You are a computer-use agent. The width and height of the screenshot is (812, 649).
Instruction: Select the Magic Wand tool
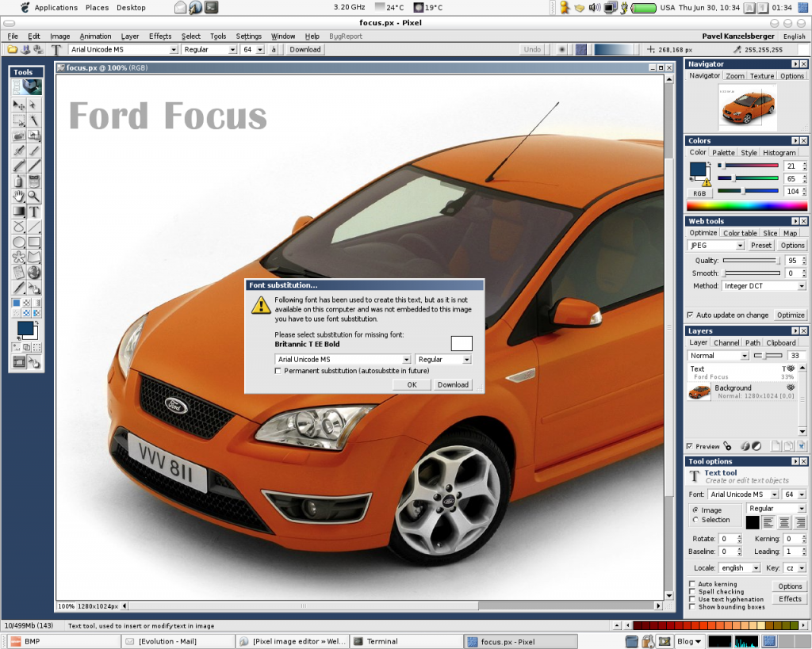pos(34,120)
